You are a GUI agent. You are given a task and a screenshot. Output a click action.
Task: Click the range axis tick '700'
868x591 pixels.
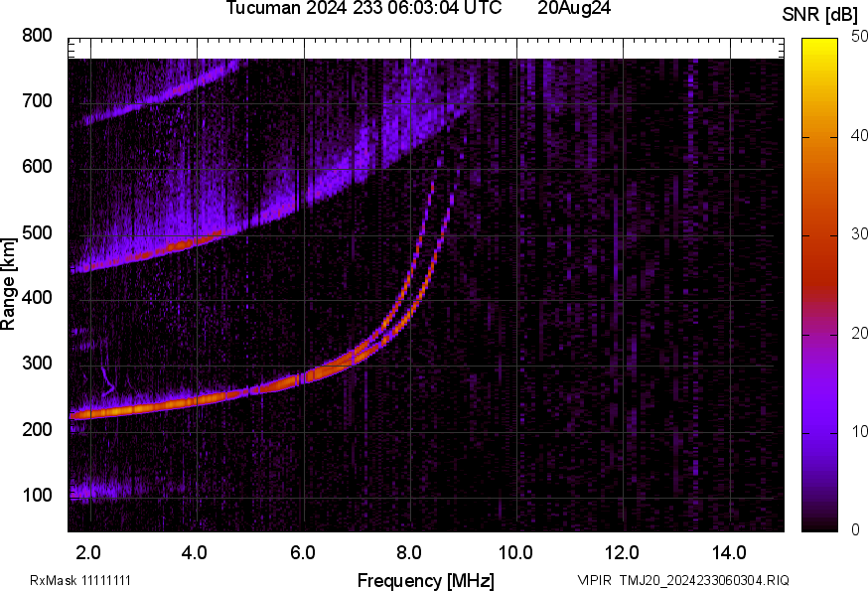(37, 100)
